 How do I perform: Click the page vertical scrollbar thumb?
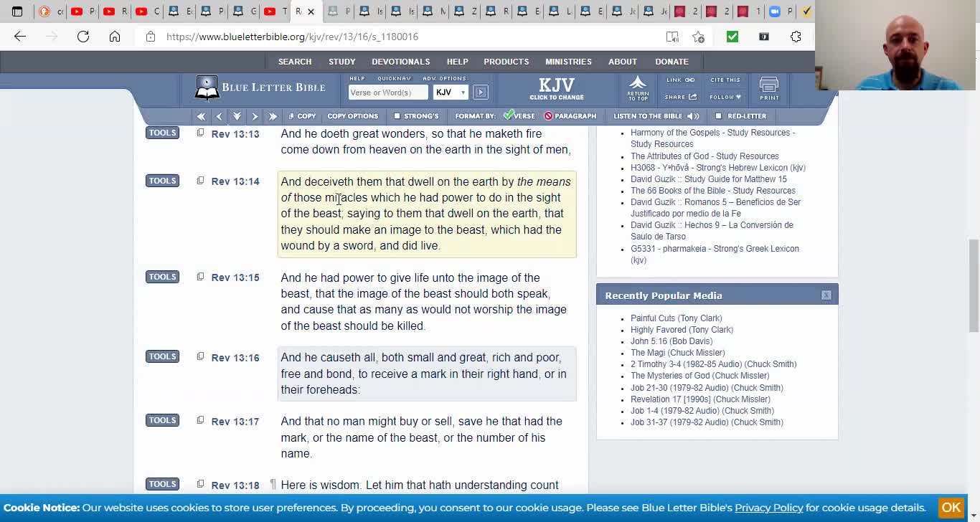pos(974,286)
